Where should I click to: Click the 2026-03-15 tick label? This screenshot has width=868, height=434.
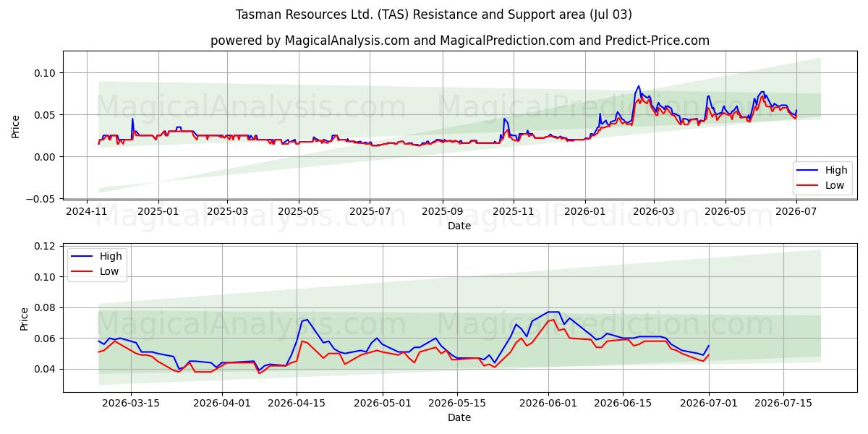click(x=131, y=404)
